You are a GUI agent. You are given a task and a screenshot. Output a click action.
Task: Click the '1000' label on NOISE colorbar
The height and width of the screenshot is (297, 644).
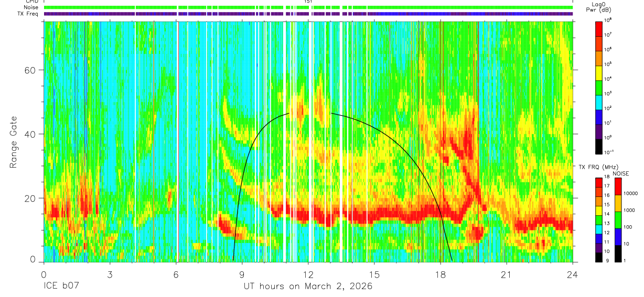pyautogui.click(x=629, y=210)
